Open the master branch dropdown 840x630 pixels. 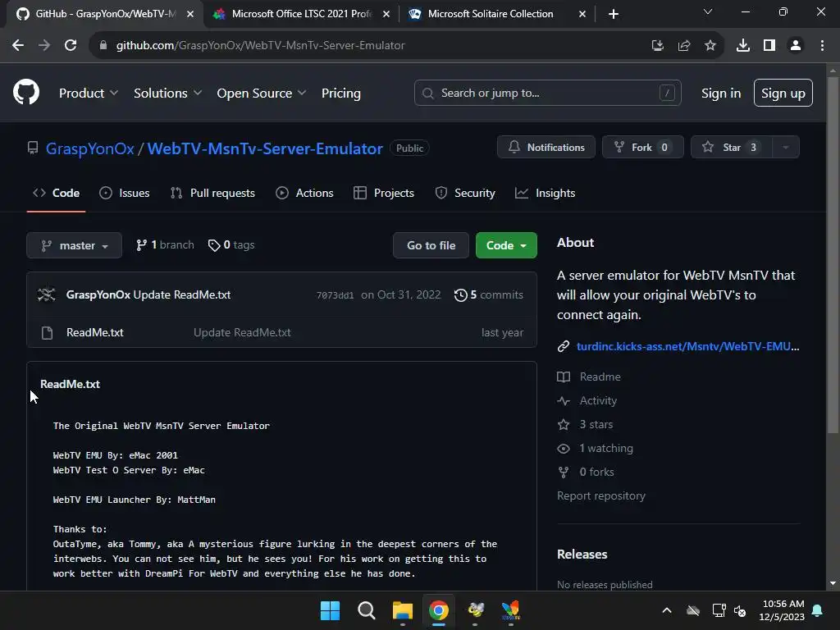(74, 245)
